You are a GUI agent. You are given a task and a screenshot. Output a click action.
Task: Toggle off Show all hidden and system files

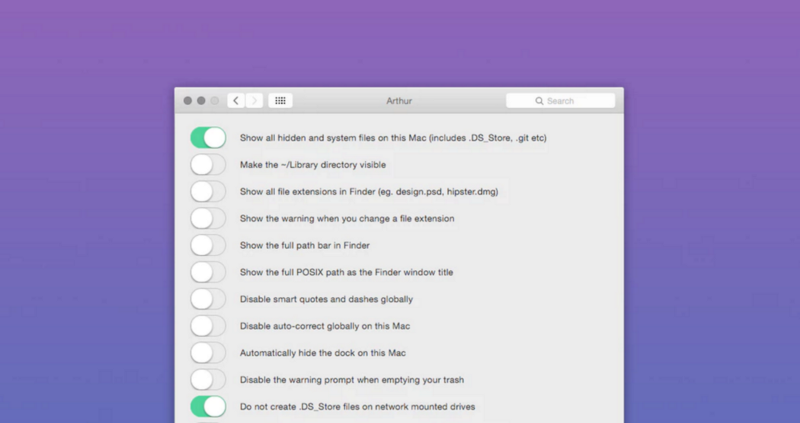click(208, 138)
